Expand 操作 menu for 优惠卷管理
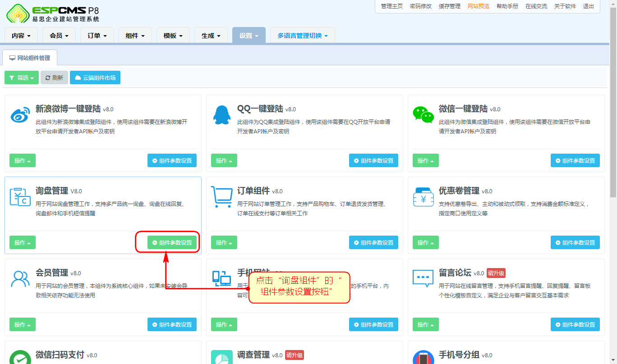This screenshot has height=364, width=617. coord(426,242)
